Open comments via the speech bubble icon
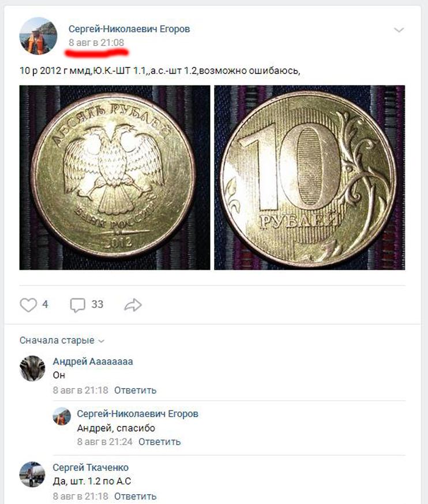Viewport: 428px width, 504px height. coord(77,304)
